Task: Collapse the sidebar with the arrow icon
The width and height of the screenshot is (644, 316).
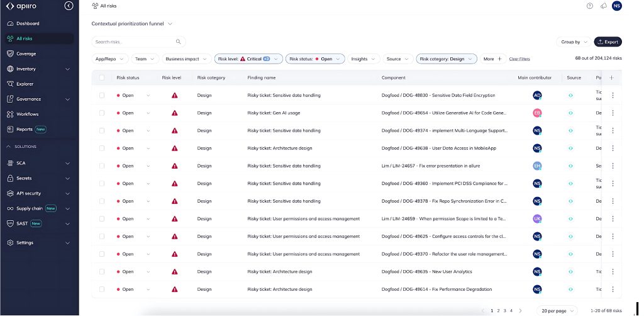Action: pyautogui.click(x=69, y=6)
